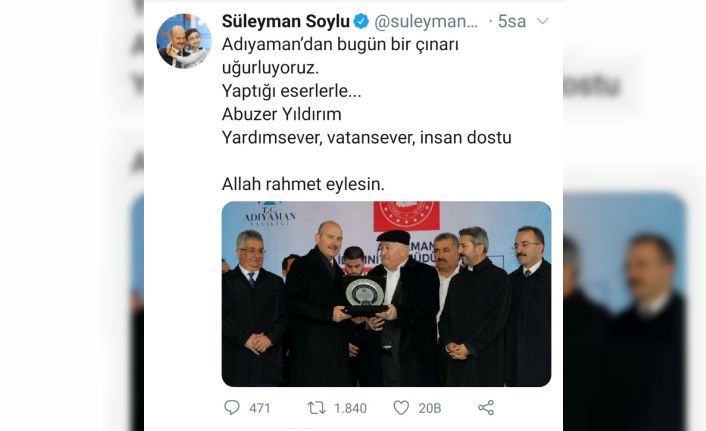Click the "Abuzer Yıldırım" text line
706x431 pixels.
[282, 114]
